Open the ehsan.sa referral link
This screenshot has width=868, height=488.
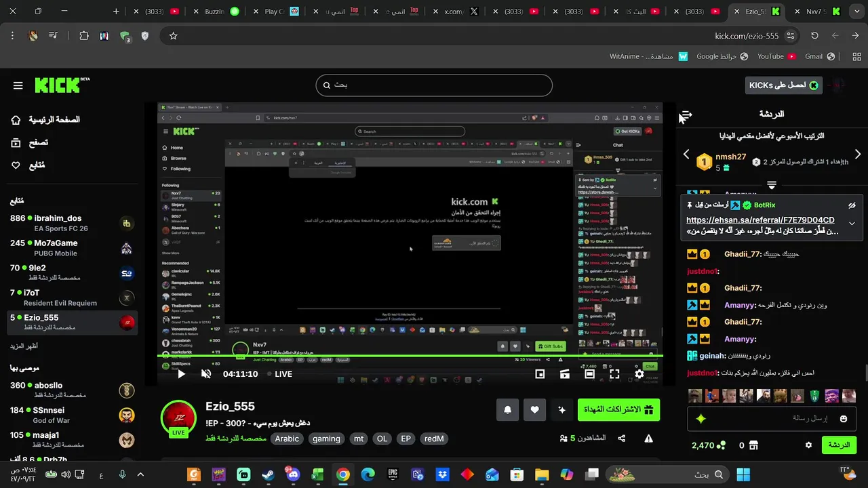(x=760, y=220)
